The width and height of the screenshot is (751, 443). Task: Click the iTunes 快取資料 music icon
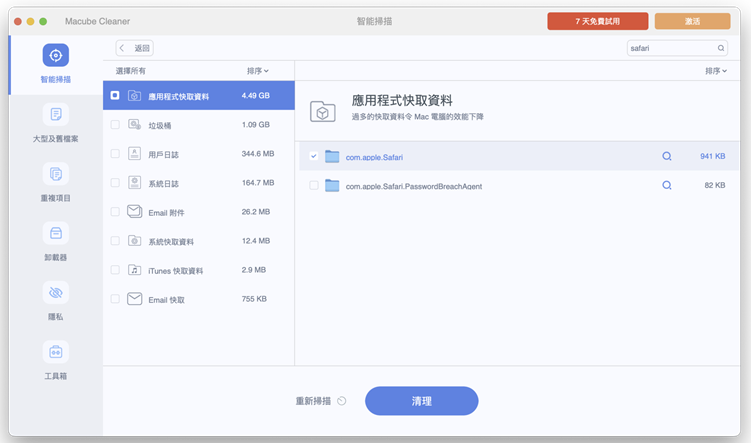click(x=134, y=270)
